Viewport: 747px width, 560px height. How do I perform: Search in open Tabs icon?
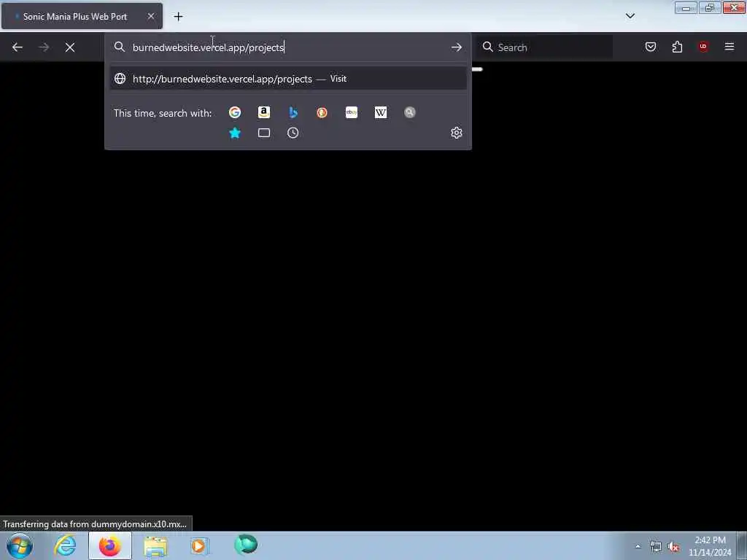pyautogui.click(x=264, y=133)
